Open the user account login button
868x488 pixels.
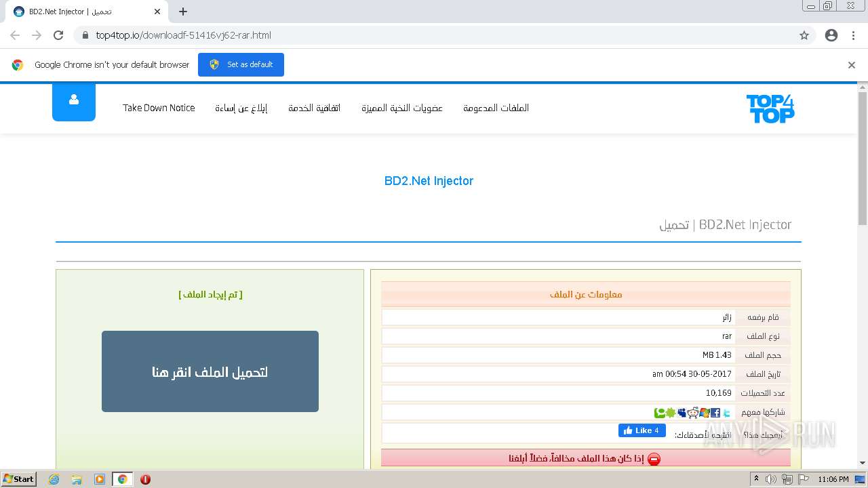[x=74, y=101]
